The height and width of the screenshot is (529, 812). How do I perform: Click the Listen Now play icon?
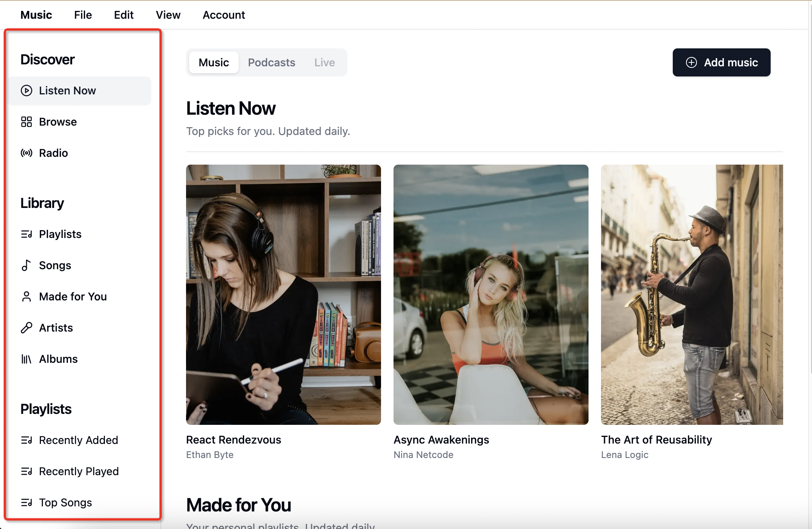[x=26, y=91]
